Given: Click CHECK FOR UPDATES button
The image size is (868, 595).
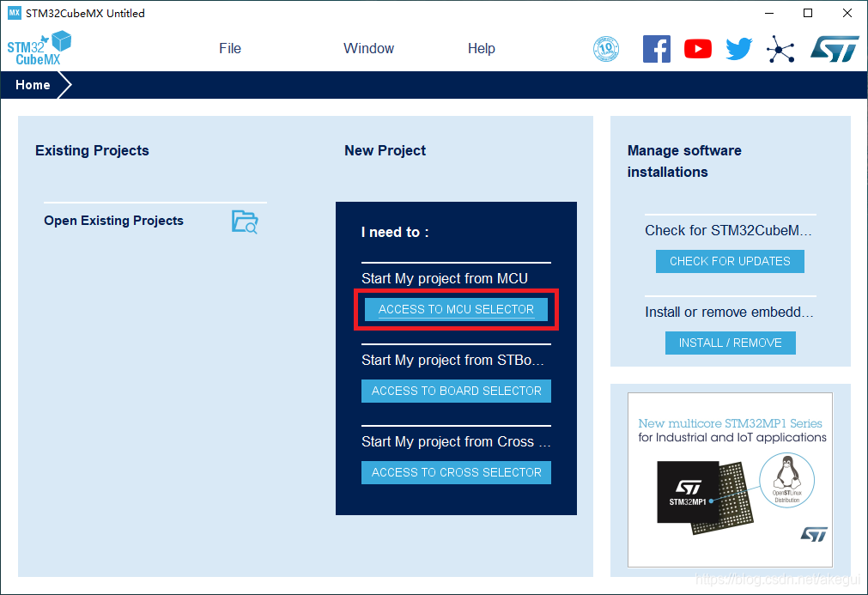Looking at the screenshot, I should [730, 261].
